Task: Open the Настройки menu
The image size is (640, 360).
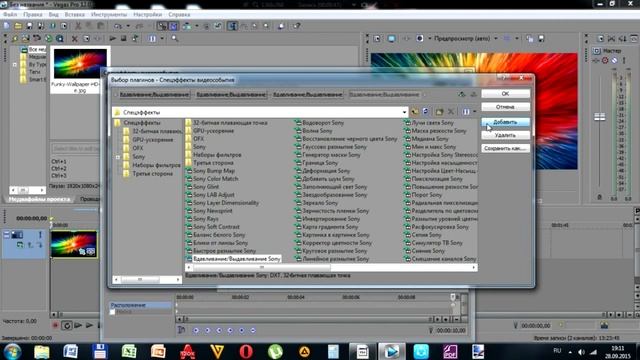Action: pyautogui.click(x=147, y=14)
